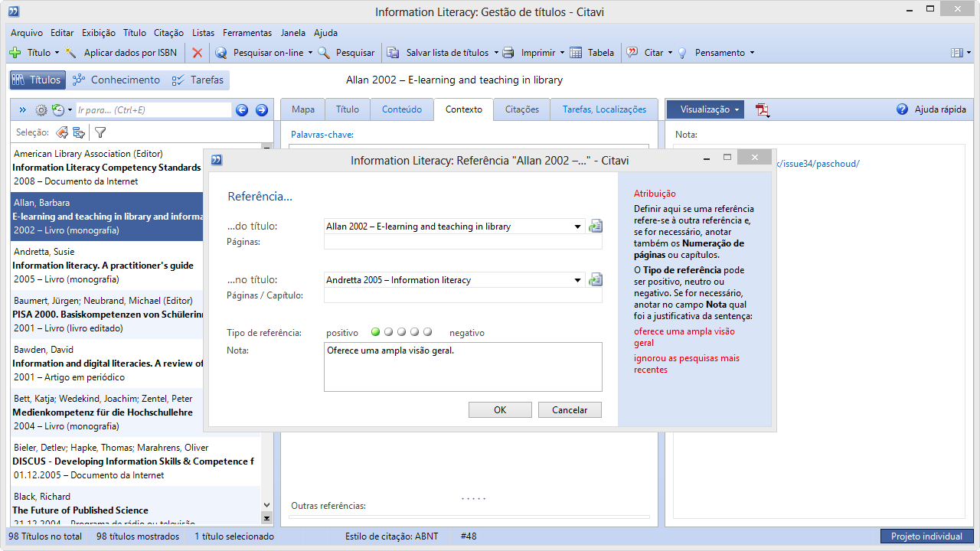Open the Ferramentas menu
Image resolution: width=980 pixels, height=551 pixels.
(247, 33)
